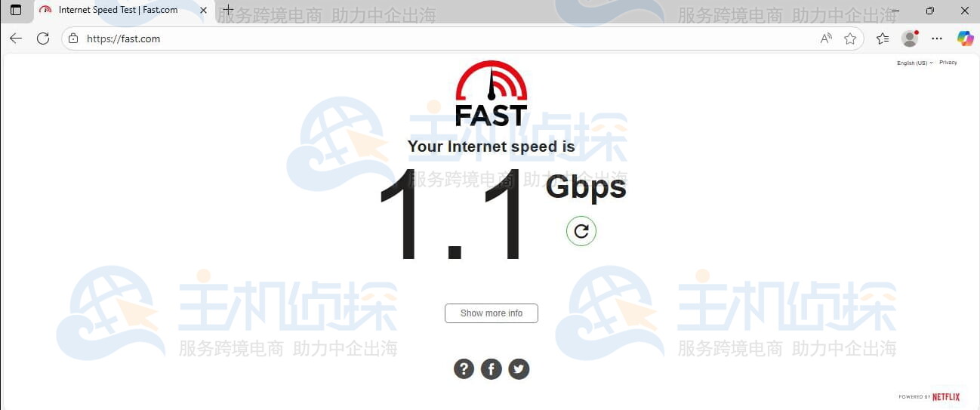980x410 pixels.
Task: Open the English (US) language dropdown
Action: tap(914, 63)
